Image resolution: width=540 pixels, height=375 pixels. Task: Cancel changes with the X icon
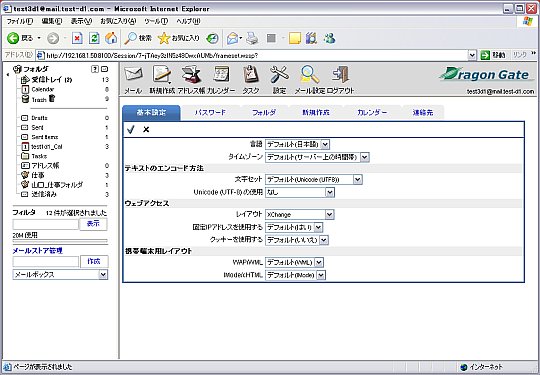click(146, 129)
